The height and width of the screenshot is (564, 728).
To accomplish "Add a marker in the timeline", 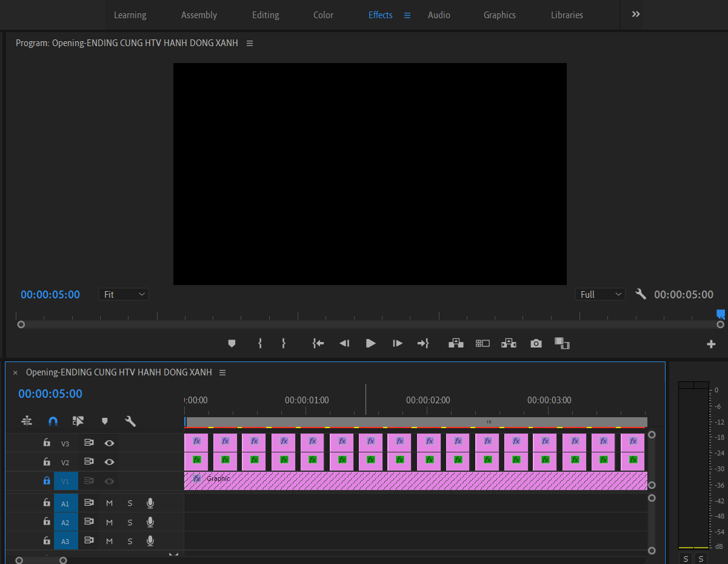I will [104, 420].
